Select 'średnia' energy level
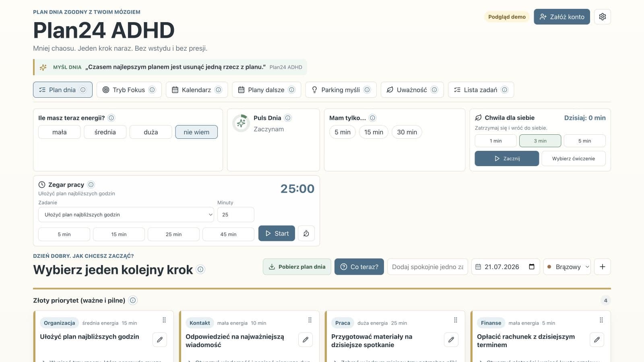Screen dimensions: 644x362 click(x=105, y=132)
